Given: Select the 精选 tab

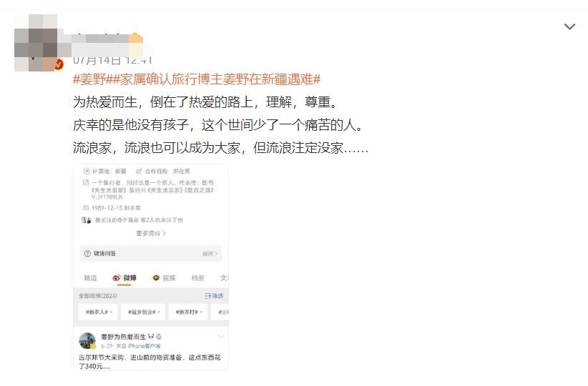Looking at the screenshot, I should pyautogui.click(x=90, y=277).
